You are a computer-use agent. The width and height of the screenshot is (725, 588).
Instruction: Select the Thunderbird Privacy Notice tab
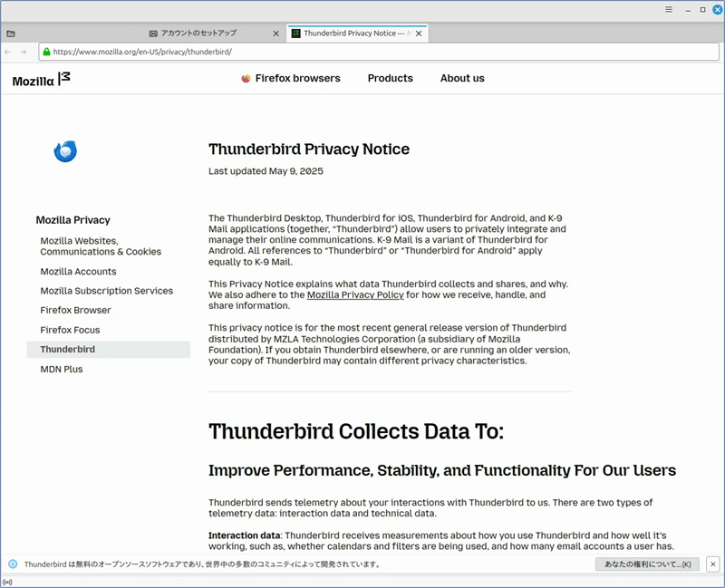pos(357,34)
